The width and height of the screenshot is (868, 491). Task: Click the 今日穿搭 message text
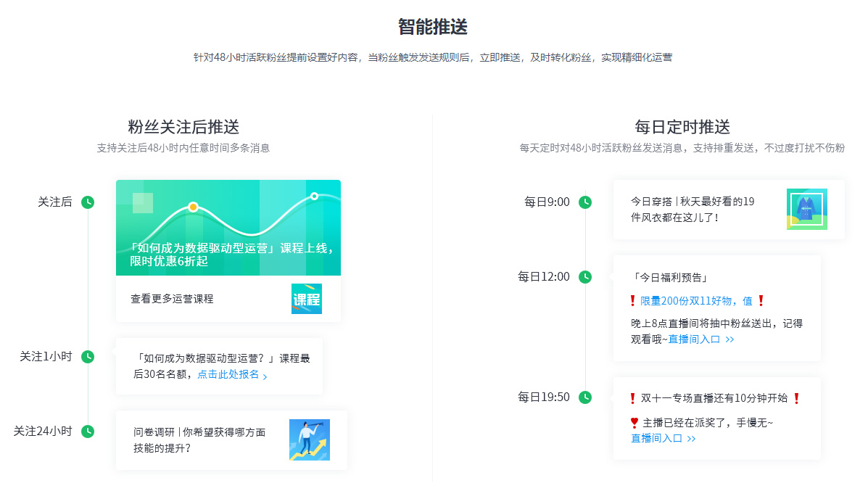pyautogui.click(x=693, y=210)
